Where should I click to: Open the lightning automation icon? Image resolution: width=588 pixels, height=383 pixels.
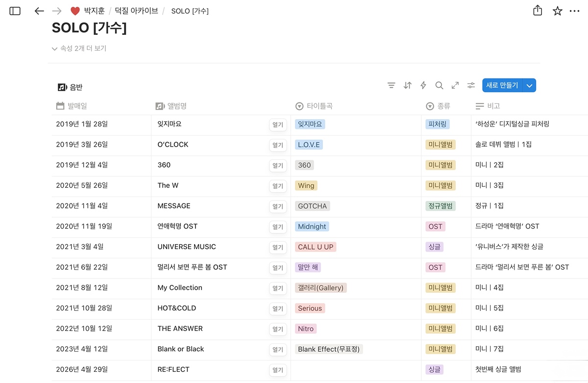(x=423, y=85)
